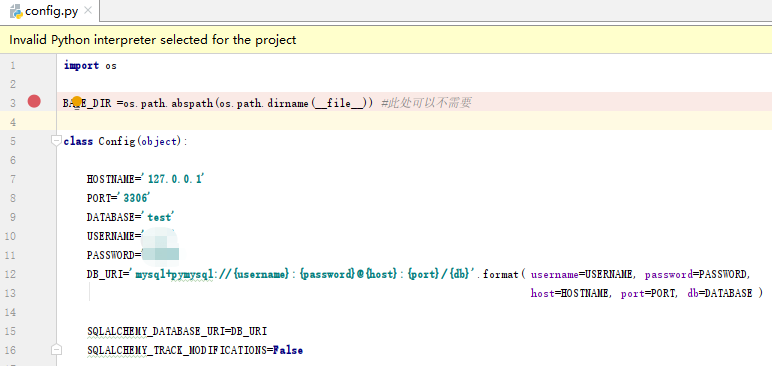Click the orange intention bulb near BASE_DIR
The image size is (772, 366).
tap(77, 101)
